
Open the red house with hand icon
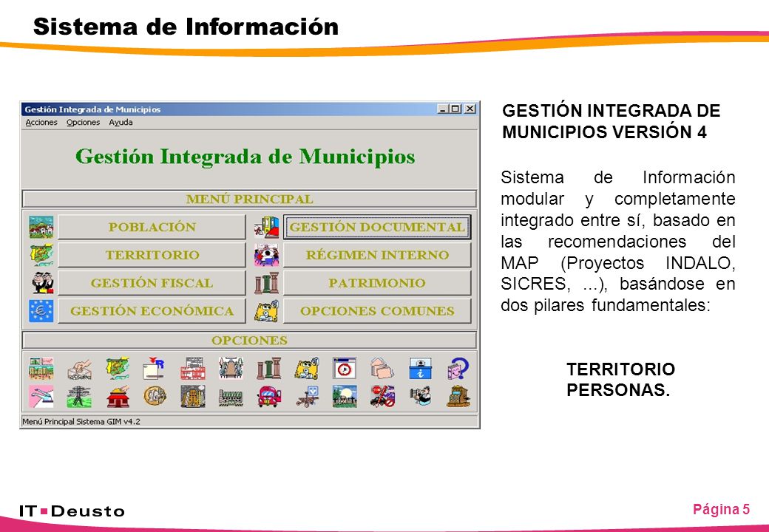click(x=118, y=396)
